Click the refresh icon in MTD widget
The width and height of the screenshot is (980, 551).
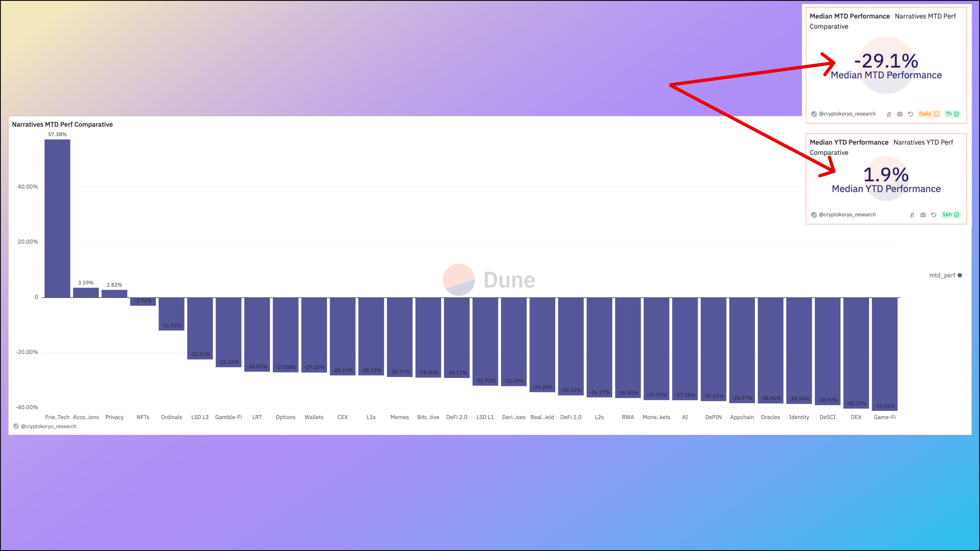(910, 114)
